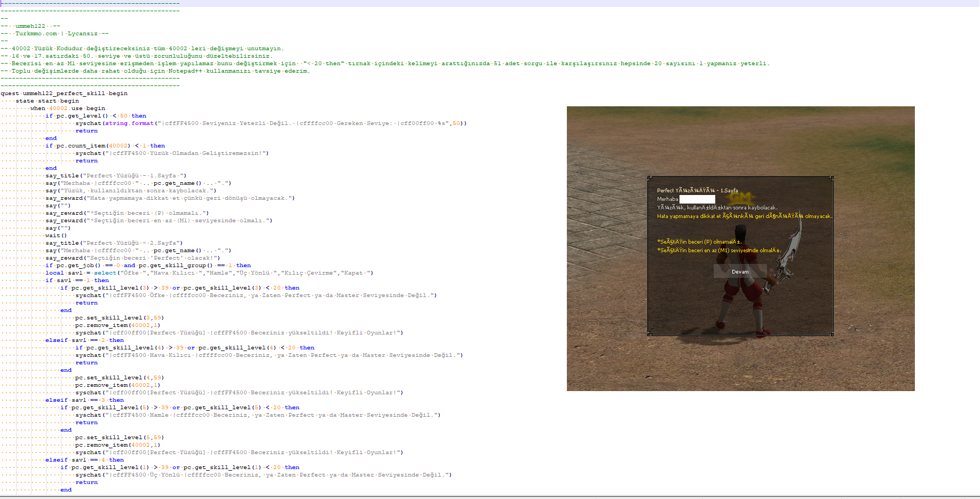Click the bottom-left corner ornament of the dialog
The width and height of the screenshot is (980, 499).
point(650,334)
